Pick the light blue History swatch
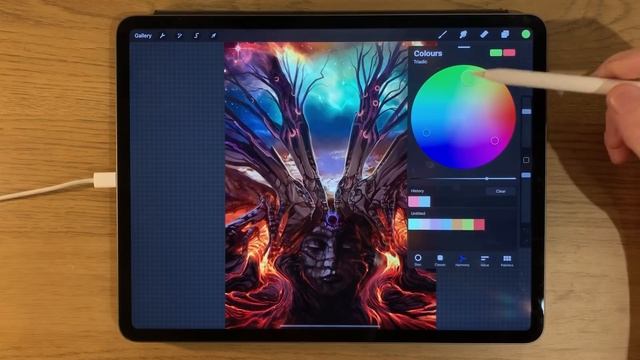This screenshot has width=640, height=360. 425,201
